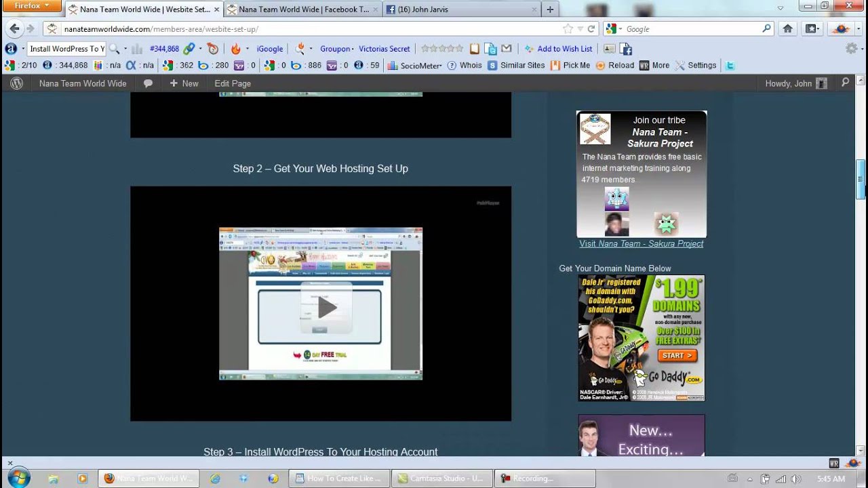Expand the Alexa logo dropdown arrow
The height and width of the screenshot is (488, 868).
pos(22,49)
